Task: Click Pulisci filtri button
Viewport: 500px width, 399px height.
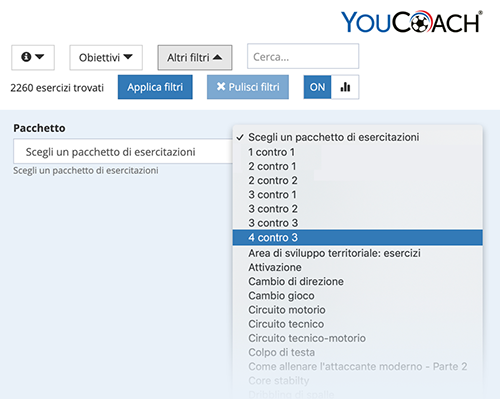Action: click(248, 87)
